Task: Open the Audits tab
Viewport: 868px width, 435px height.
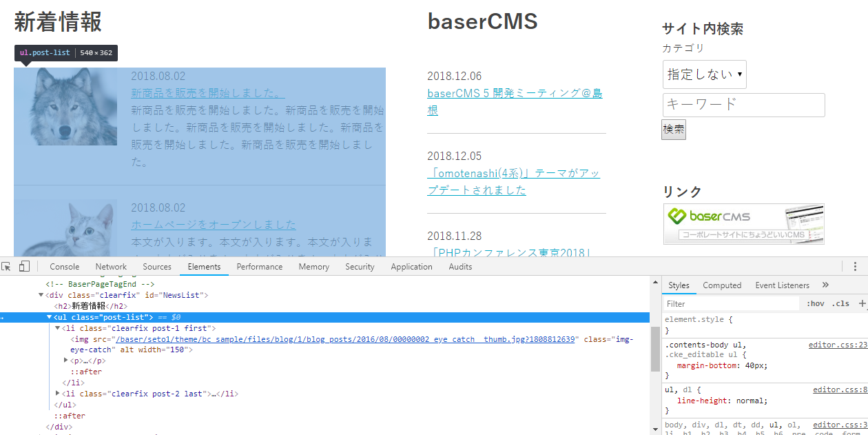Action: (x=461, y=267)
